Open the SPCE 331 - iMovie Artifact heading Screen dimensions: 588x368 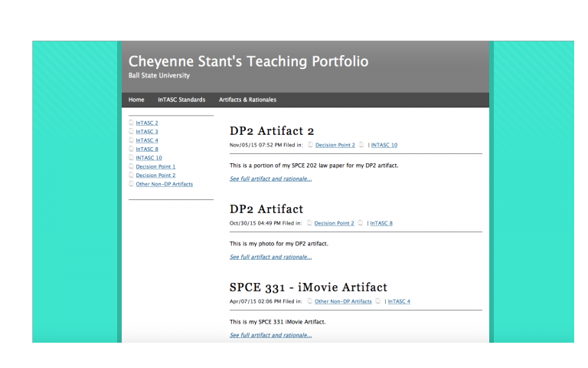(308, 287)
